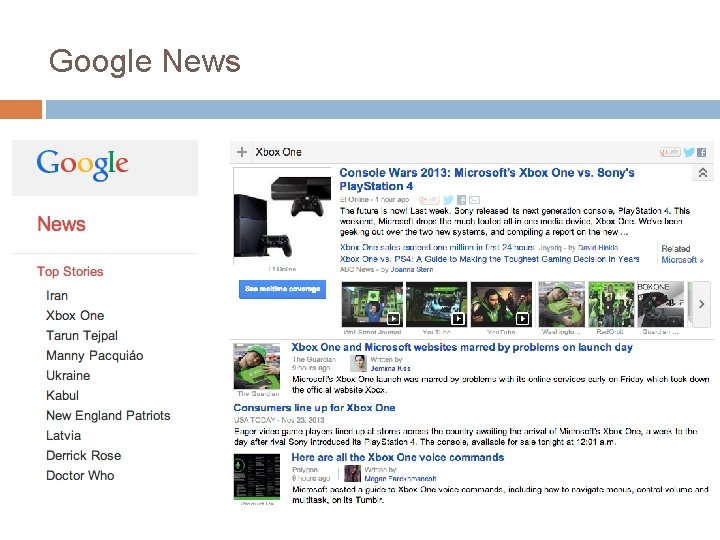Select Derrick Rose topic

84,456
